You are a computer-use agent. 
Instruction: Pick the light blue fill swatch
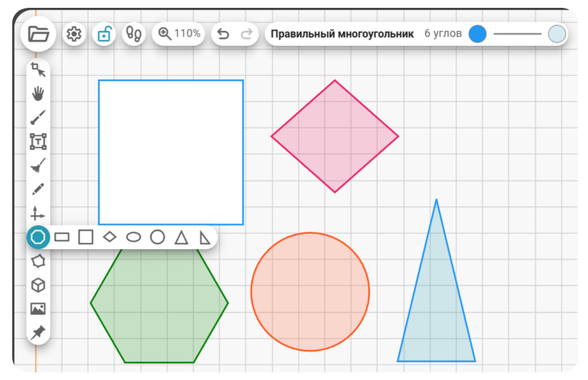557,34
